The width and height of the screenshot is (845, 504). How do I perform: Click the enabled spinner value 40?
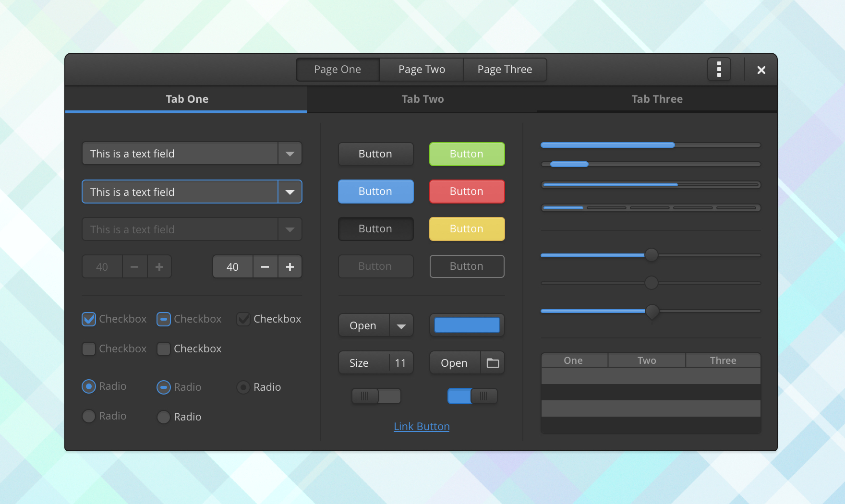click(233, 267)
